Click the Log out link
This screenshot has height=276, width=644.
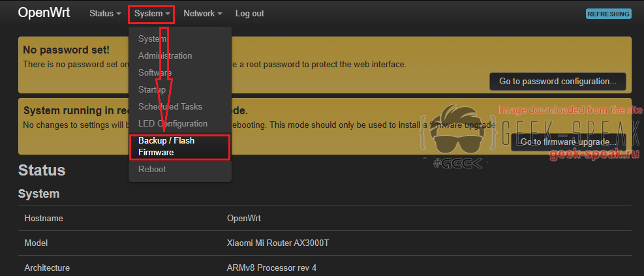point(250,14)
